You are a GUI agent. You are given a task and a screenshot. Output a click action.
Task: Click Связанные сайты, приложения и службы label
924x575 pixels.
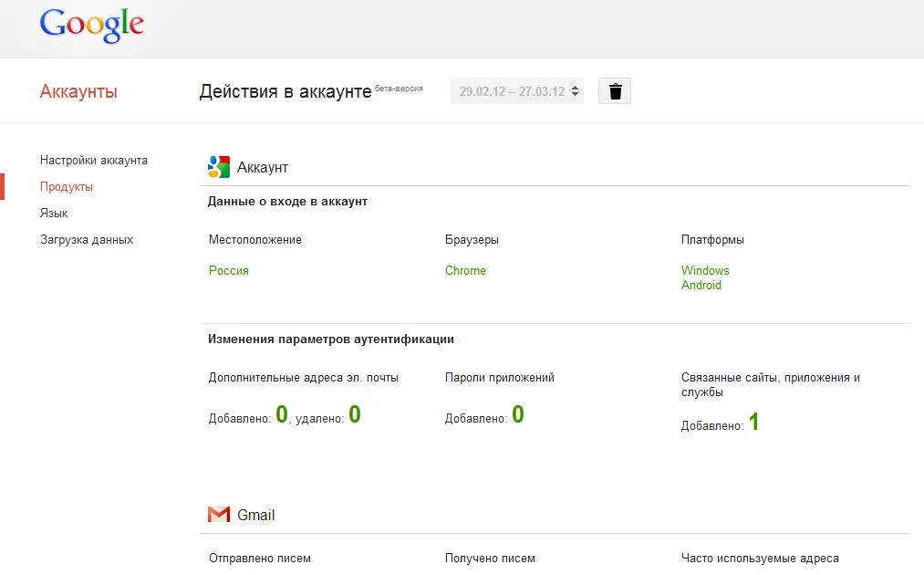pyautogui.click(x=770, y=384)
